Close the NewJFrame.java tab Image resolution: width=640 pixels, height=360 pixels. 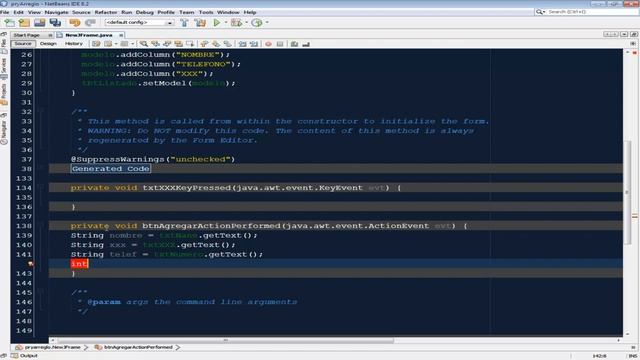point(121,36)
